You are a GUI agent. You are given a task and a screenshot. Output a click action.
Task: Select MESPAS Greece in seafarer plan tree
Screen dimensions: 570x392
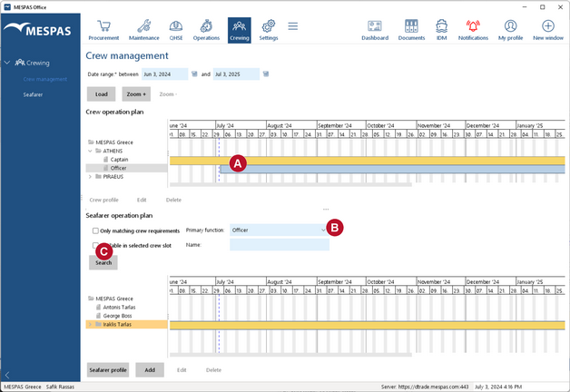click(114, 299)
